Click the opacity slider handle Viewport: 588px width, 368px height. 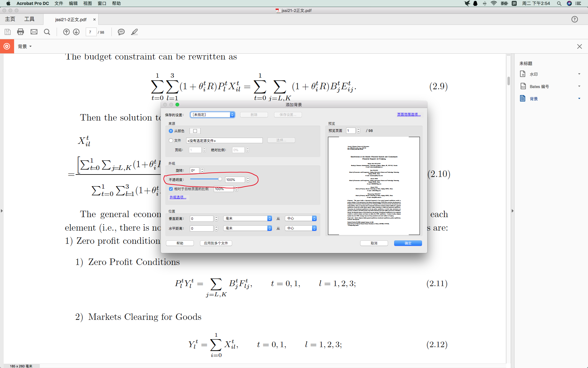pos(220,179)
